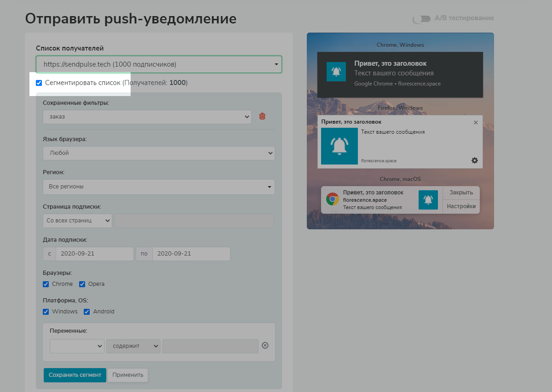Click Chrome, Windows label
The height and width of the screenshot is (392, 552).
click(x=400, y=45)
